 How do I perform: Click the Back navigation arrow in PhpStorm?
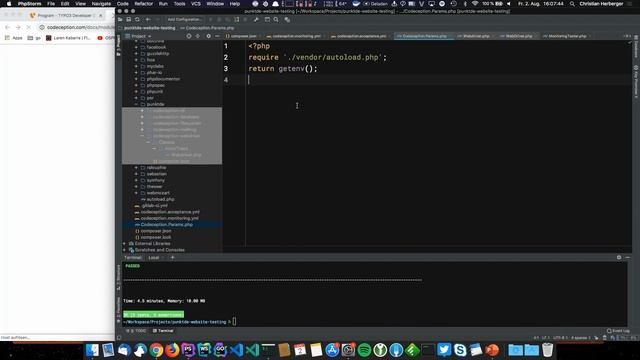coord(148,19)
